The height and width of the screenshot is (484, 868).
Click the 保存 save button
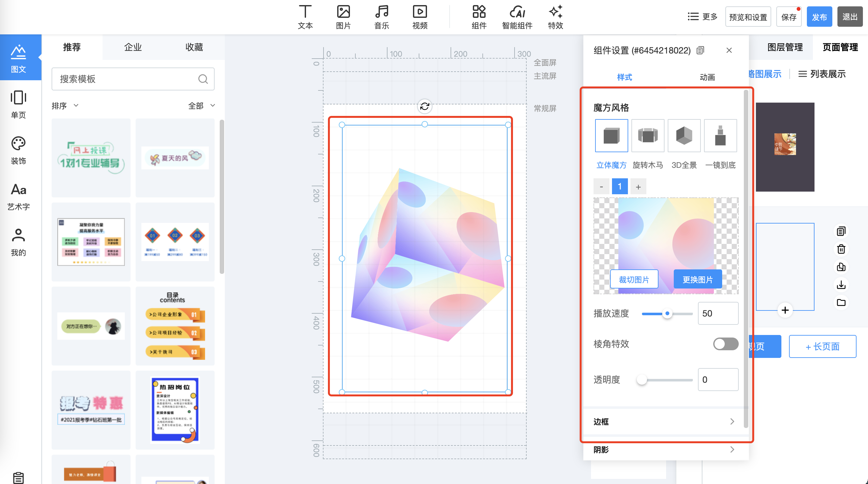(x=789, y=17)
